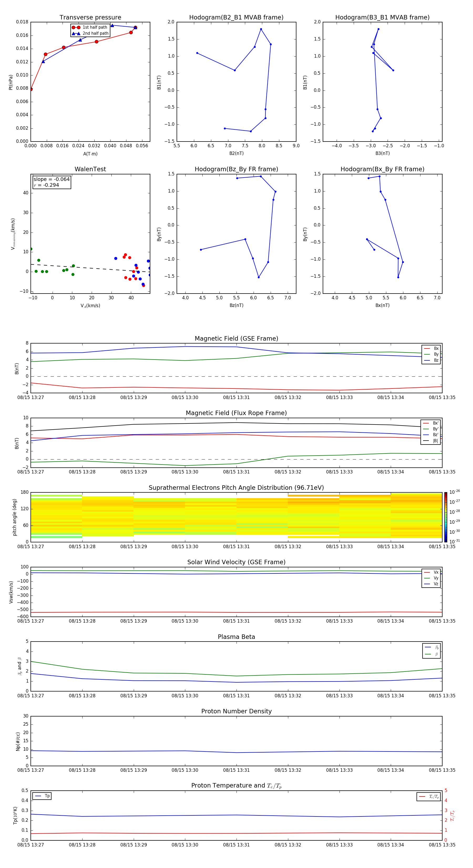Screen dimensions: 473x868
Task: Click the 'pitch angle (deg)' y-axis label
Action: pos(14,517)
